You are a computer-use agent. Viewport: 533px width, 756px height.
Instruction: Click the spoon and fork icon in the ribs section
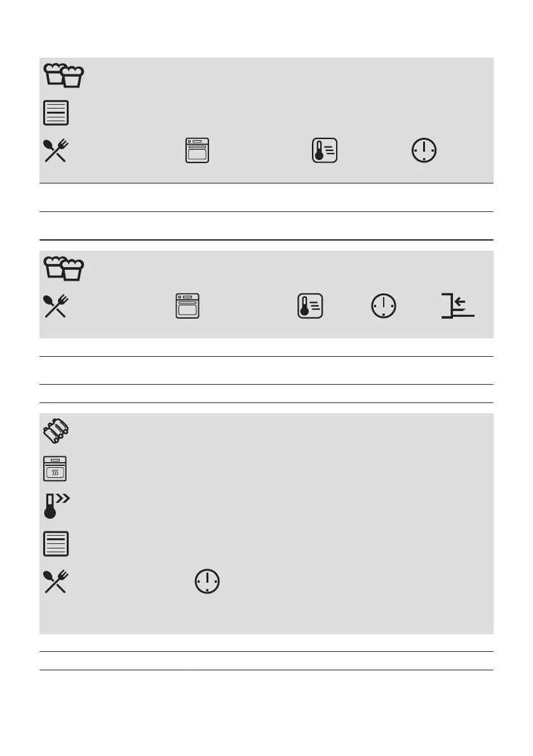pos(56,581)
